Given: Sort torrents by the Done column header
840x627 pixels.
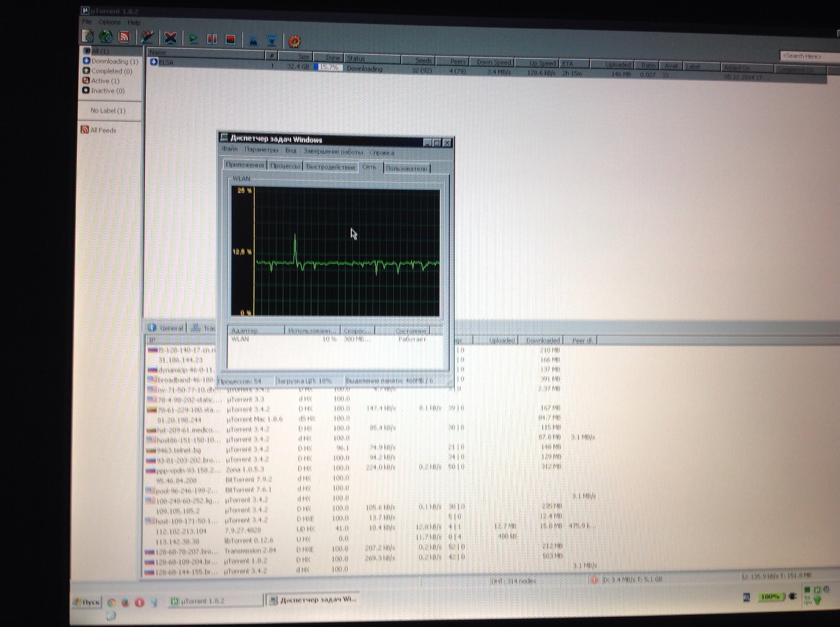Looking at the screenshot, I should pyautogui.click(x=328, y=57).
